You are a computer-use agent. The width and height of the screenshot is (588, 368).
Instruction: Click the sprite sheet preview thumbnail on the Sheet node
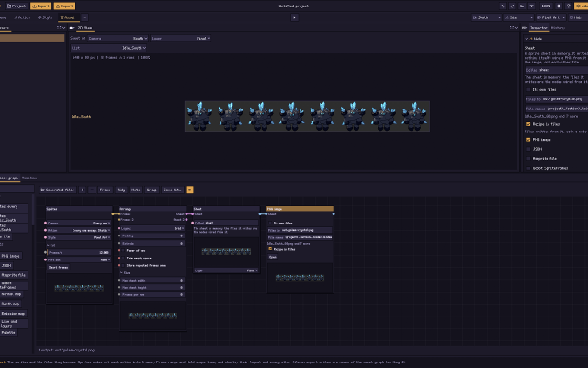click(227, 251)
